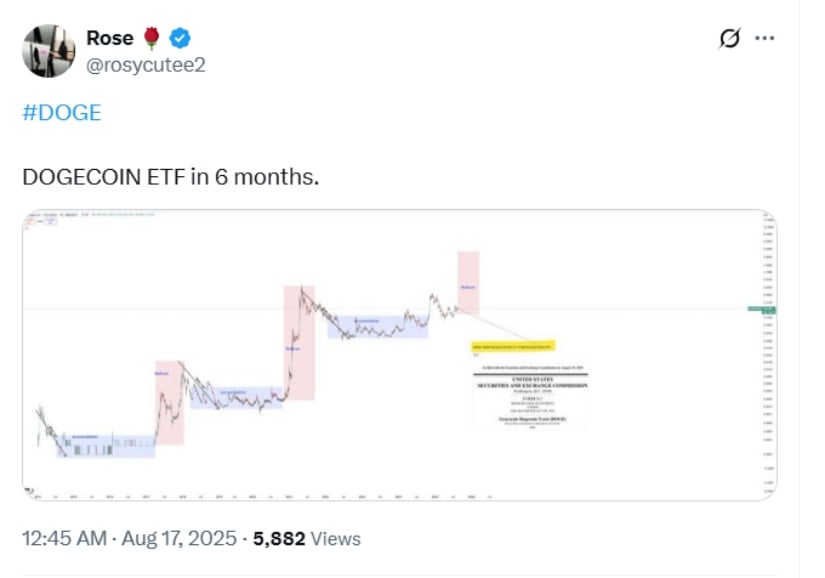Screen dimensions: 825x578
Task: Click the tallest pink Bullrun box (2021)
Action: point(299,342)
